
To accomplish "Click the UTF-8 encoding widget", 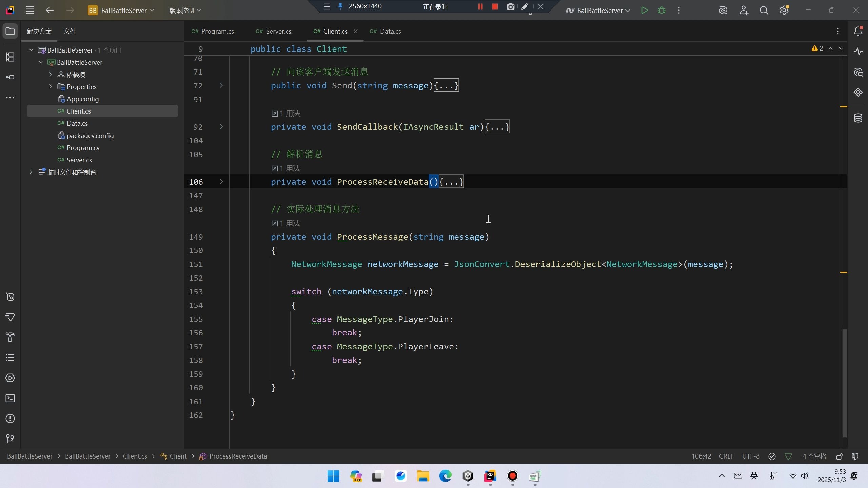I will coord(751,456).
